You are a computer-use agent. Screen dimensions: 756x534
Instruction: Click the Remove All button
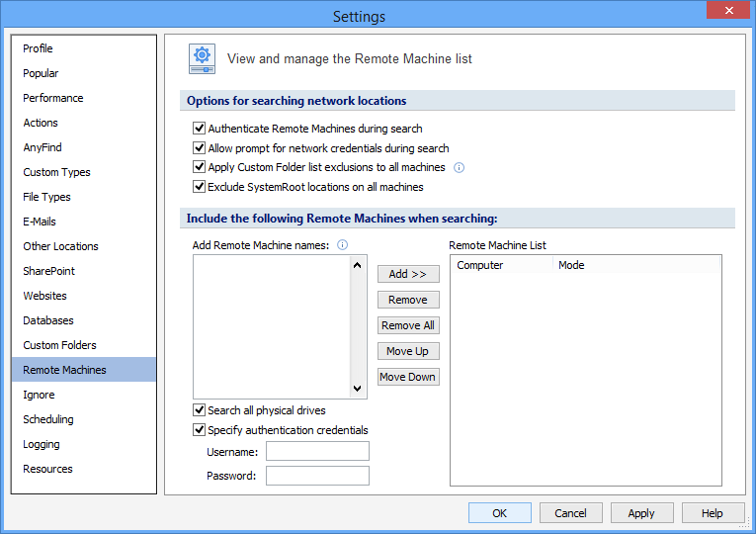(x=408, y=325)
